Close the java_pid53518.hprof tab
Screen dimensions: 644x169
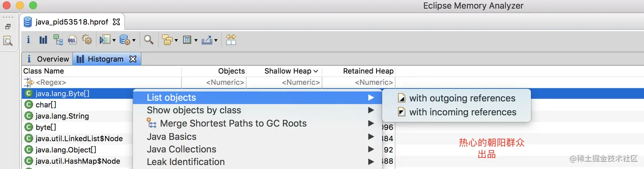click(x=116, y=21)
